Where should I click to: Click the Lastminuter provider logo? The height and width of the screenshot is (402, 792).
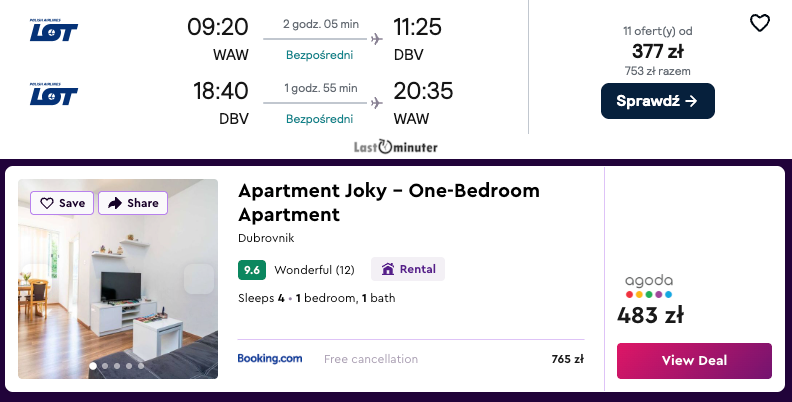coord(395,147)
